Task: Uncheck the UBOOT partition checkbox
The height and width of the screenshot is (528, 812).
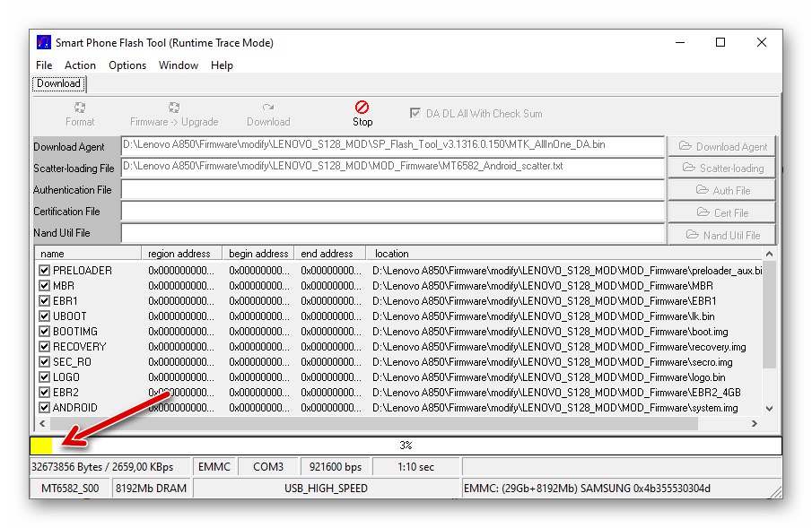Action: tap(44, 316)
